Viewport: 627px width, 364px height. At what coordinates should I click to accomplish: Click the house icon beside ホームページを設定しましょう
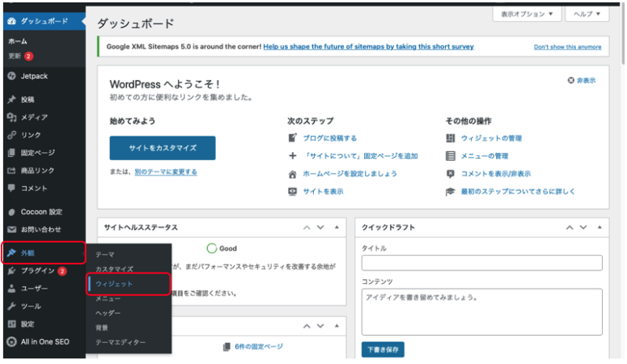pos(293,174)
